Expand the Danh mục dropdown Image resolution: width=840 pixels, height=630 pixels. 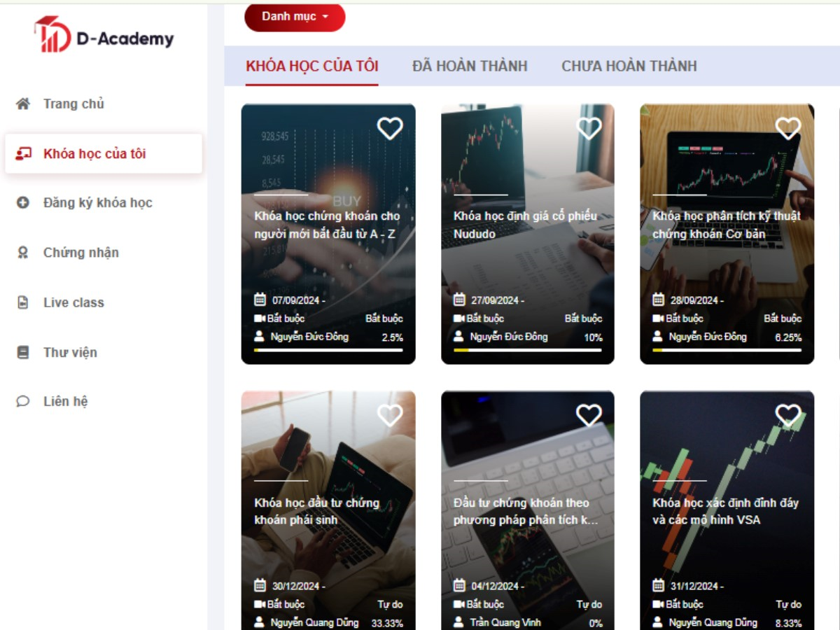295,16
